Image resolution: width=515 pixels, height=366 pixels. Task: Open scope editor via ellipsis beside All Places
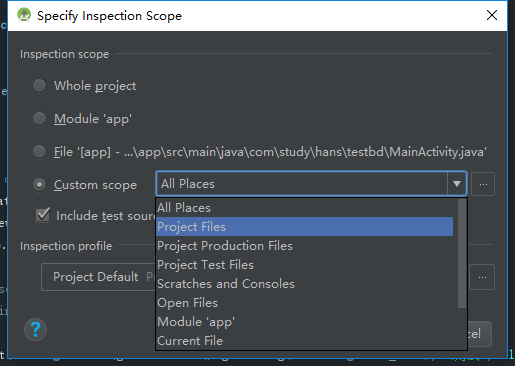(x=483, y=184)
